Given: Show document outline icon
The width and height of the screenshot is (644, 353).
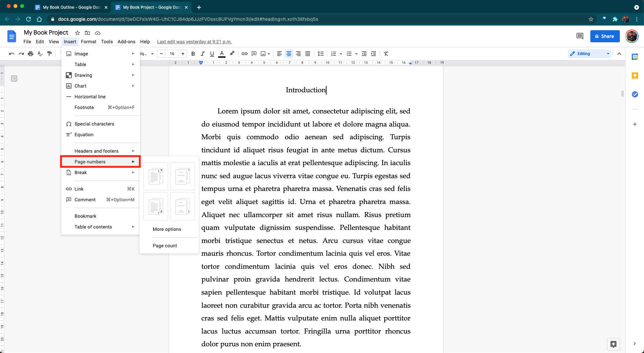Looking at the screenshot, I should click(x=14, y=79).
